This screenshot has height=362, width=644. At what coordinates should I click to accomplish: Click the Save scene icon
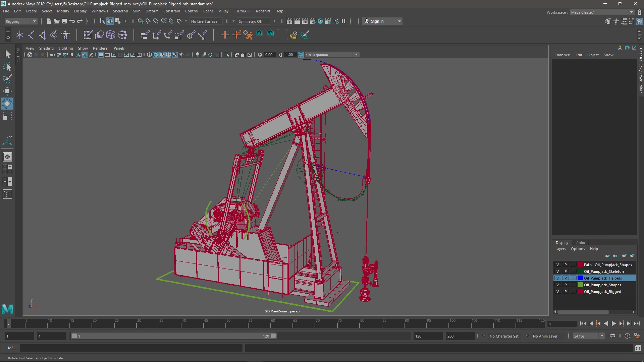click(64, 21)
